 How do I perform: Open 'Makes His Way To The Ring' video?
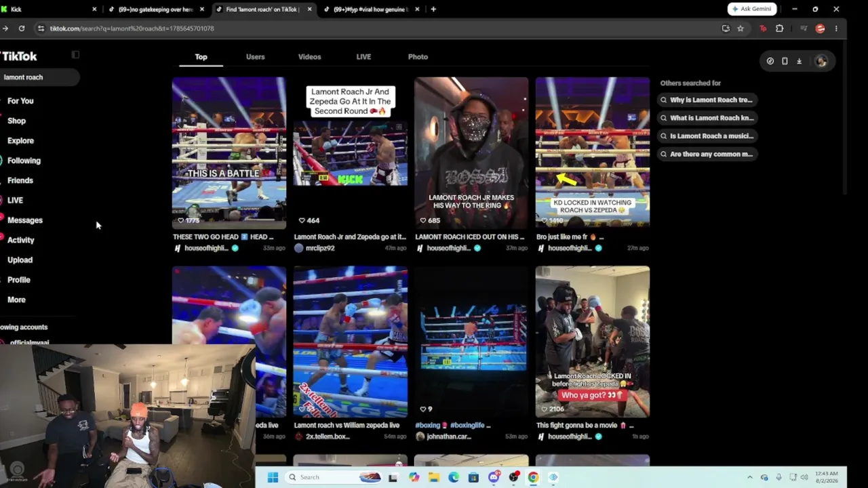(x=471, y=152)
